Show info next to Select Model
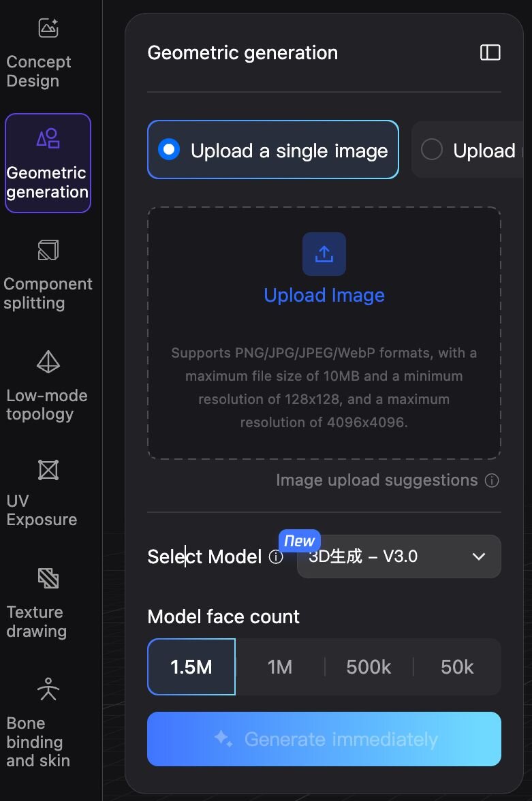The image size is (532, 801). [x=276, y=557]
